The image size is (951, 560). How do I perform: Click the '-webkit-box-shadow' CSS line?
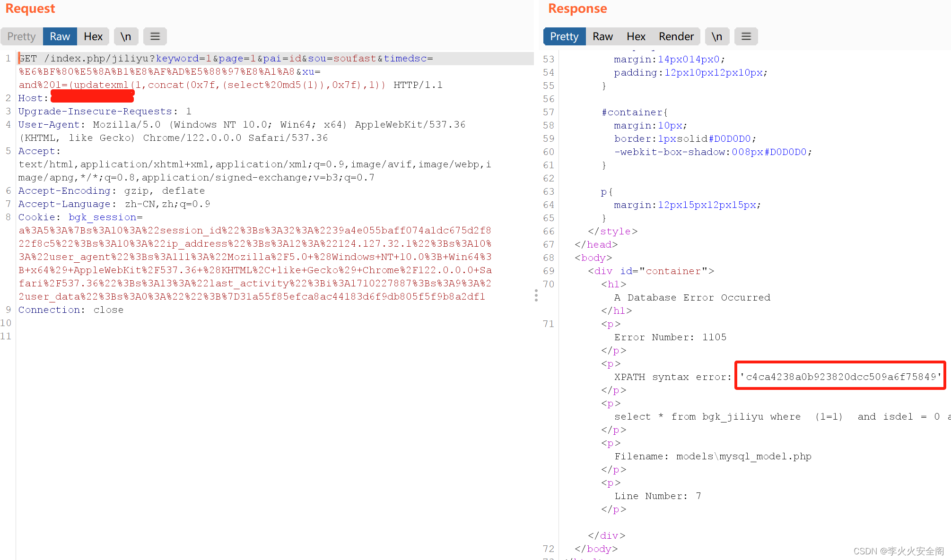[x=713, y=152]
